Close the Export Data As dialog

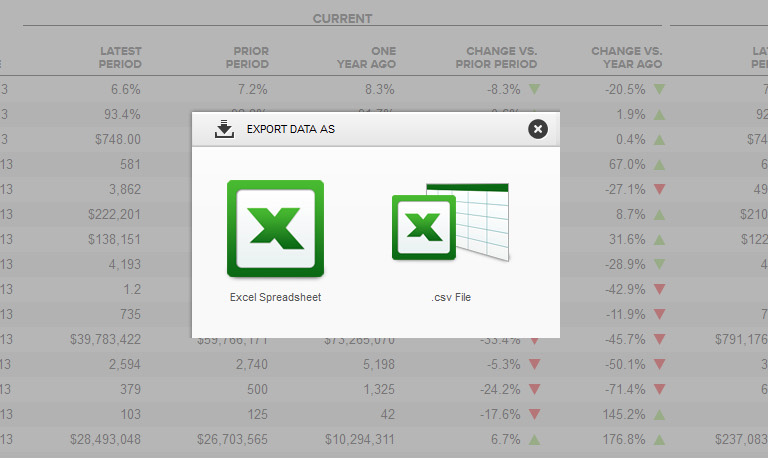[538, 129]
